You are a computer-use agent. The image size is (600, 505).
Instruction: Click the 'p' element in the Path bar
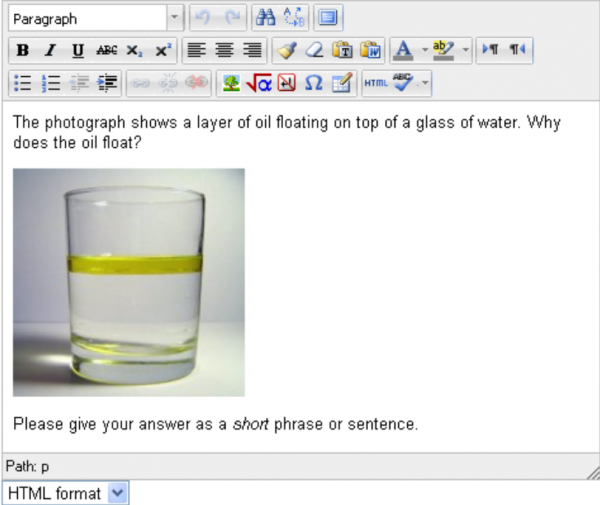point(45,465)
